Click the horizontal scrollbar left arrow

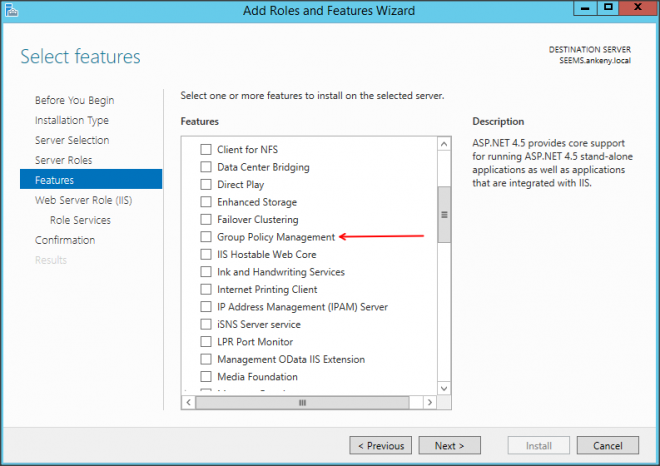188,402
